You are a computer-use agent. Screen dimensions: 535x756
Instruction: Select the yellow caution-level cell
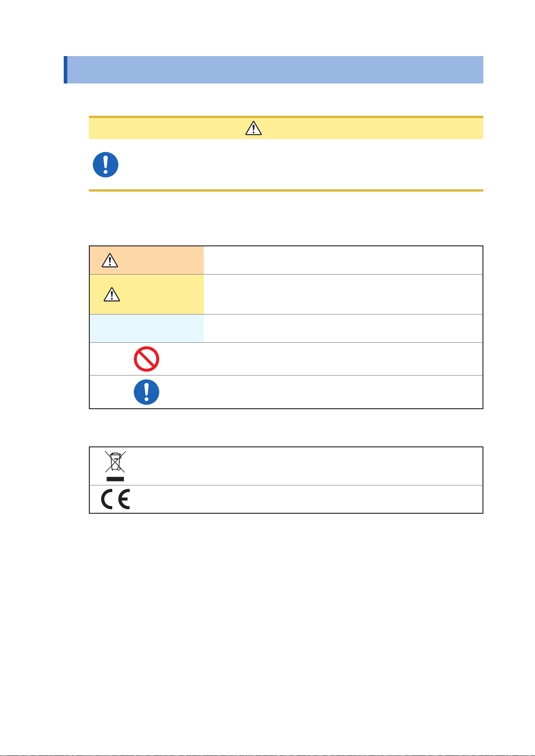pyautogui.click(x=146, y=294)
